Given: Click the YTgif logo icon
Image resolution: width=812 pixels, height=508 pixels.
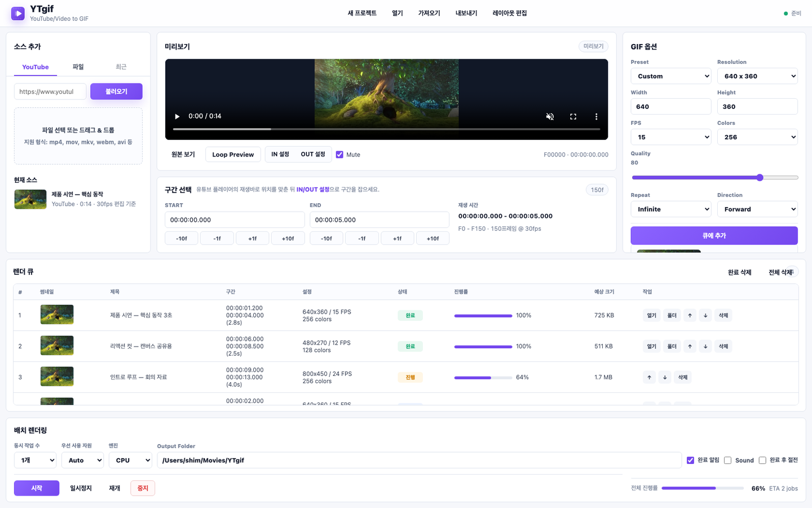Looking at the screenshot, I should (x=18, y=13).
